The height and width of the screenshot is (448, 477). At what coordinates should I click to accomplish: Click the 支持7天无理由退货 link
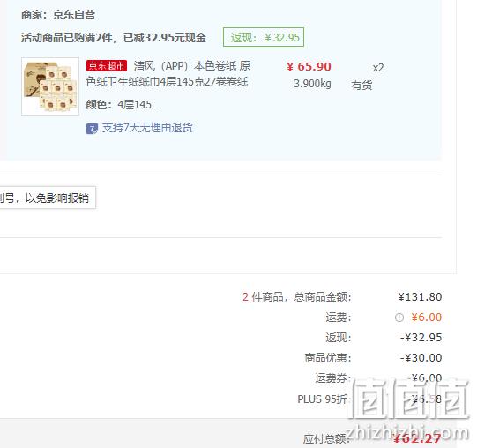click(x=147, y=128)
